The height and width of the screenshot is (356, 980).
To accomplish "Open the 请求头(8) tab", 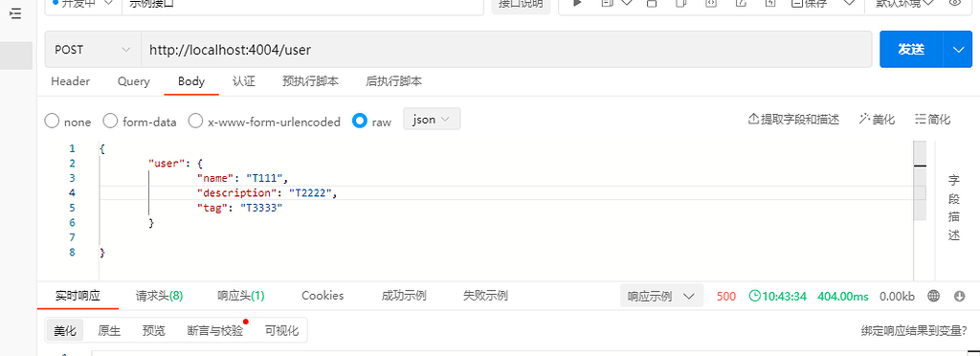I will [160, 296].
